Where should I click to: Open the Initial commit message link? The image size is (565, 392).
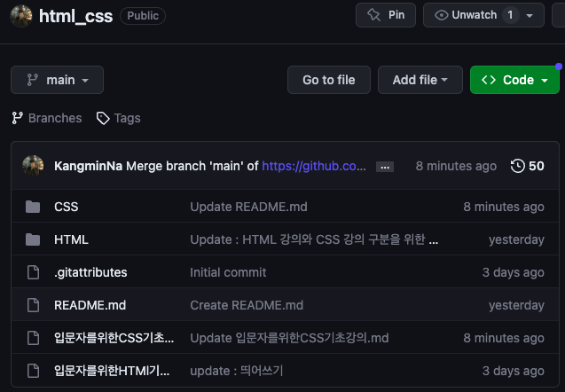point(228,272)
